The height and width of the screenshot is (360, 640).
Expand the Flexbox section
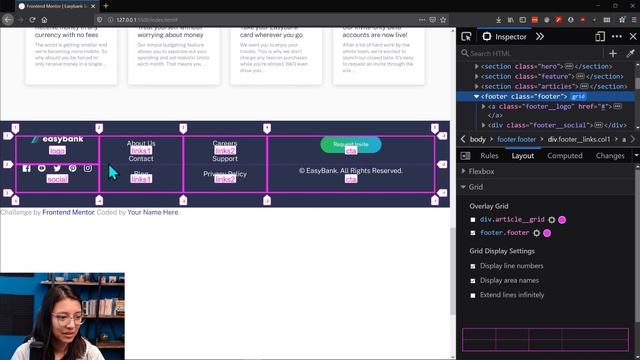464,171
